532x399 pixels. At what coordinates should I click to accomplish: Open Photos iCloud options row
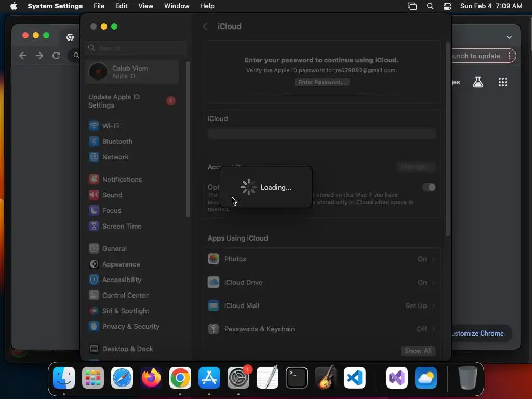(x=321, y=259)
